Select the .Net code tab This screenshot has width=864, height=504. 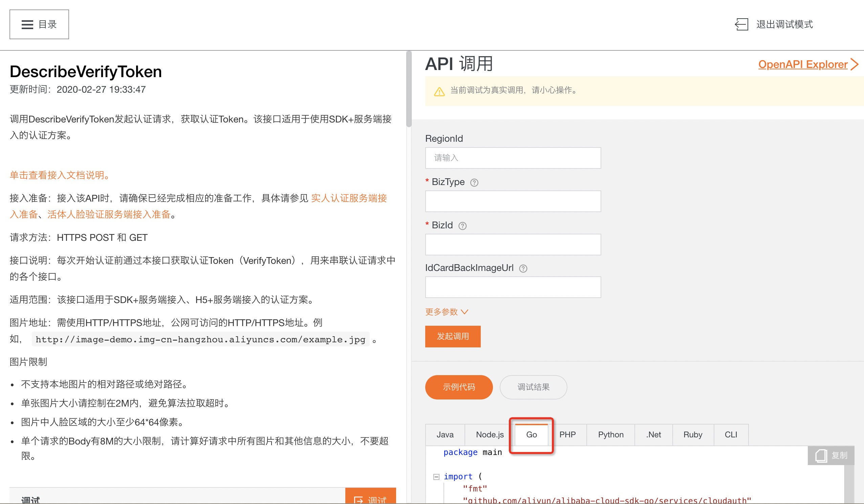pos(653,435)
